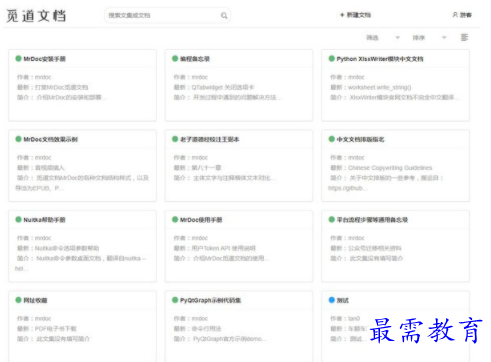Click green dot beside Python XlsxWriter title

[x=331, y=59]
